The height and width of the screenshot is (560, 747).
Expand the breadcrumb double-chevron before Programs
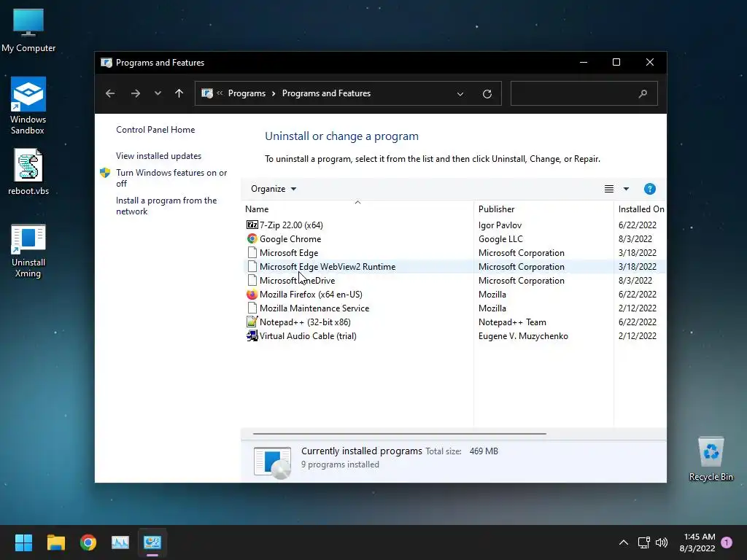[220, 93]
